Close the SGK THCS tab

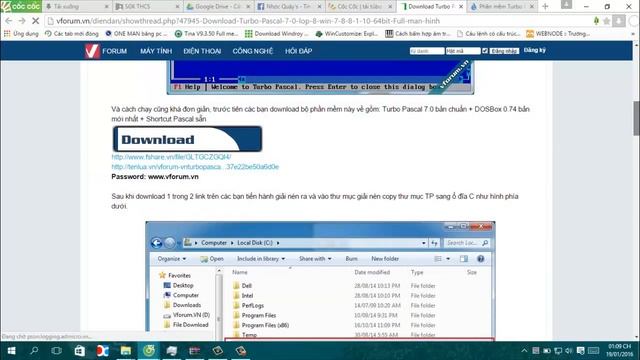coord(177,7)
